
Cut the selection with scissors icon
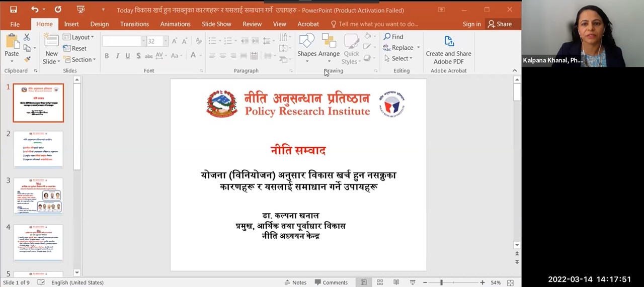pos(27,37)
